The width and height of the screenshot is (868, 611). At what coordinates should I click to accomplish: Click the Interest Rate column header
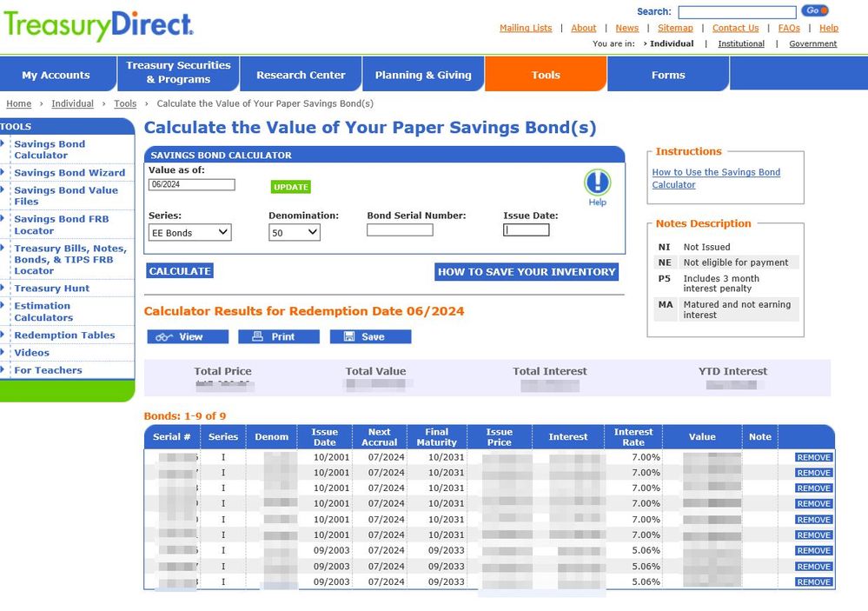(633, 437)
